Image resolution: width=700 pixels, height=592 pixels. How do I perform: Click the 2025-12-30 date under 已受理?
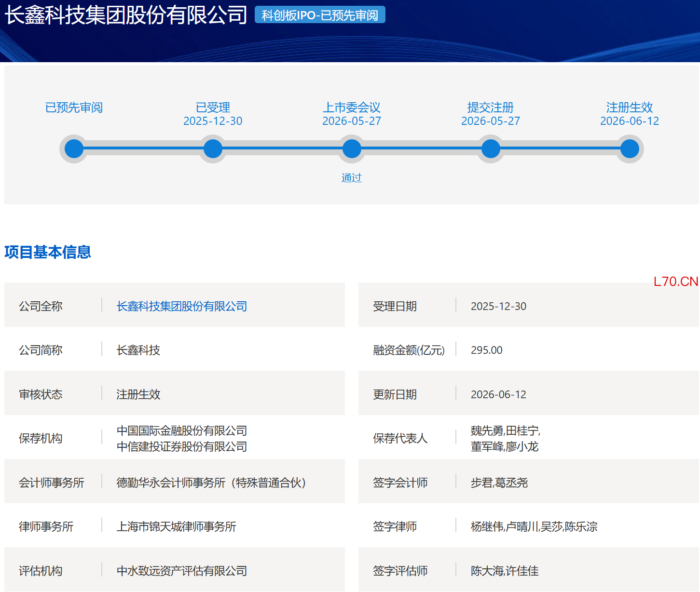[x=213, y=121]
